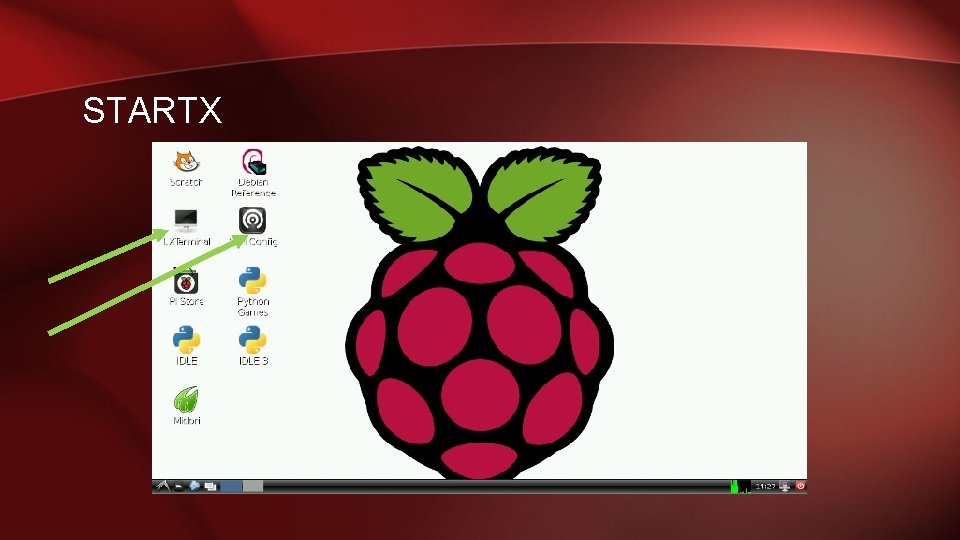Click the screen lock monitor tray icon
Screen dimensions: 960x540
click(x=785, y=487)
